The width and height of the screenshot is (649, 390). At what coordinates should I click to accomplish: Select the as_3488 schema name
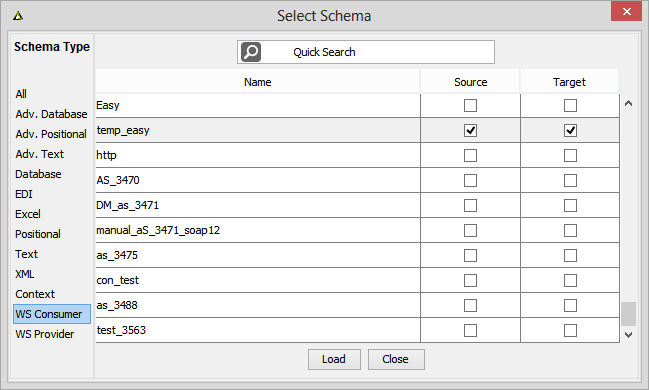(117, 306)
